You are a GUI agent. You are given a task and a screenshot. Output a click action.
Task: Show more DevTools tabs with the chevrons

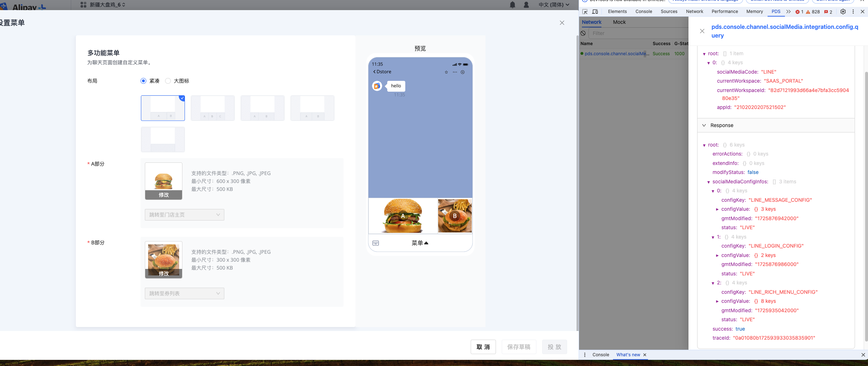(x=789, y=12)
